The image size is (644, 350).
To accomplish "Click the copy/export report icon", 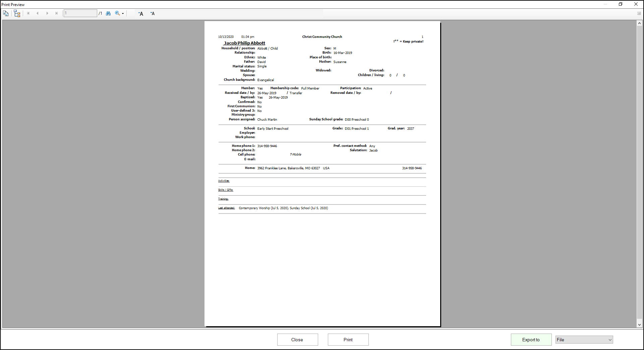I will coord(6,13).
